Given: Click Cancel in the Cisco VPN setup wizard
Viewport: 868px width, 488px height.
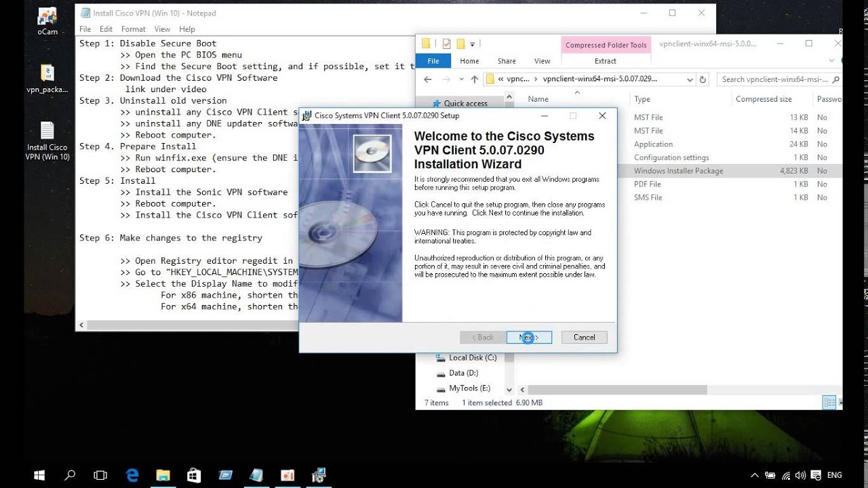Looking at the screenshot, I should (x=584, y=337).
